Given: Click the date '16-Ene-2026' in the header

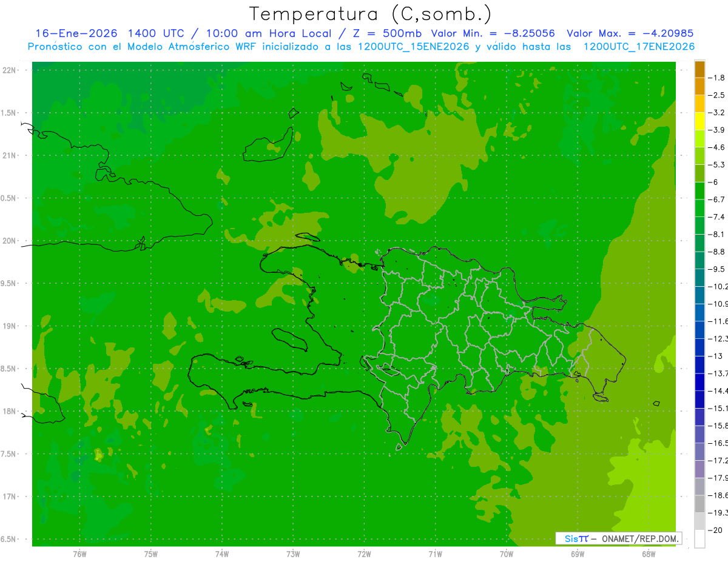Looking at the screenshot, I should click(76, 33).
